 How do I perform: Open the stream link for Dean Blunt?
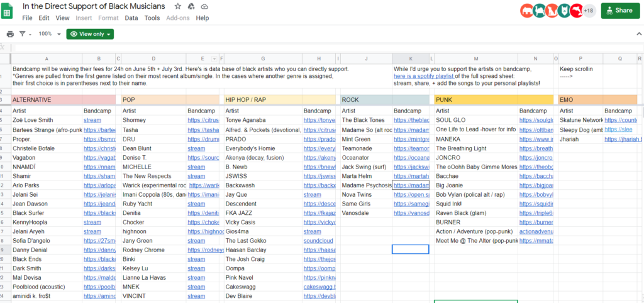(x=196, y=148)
